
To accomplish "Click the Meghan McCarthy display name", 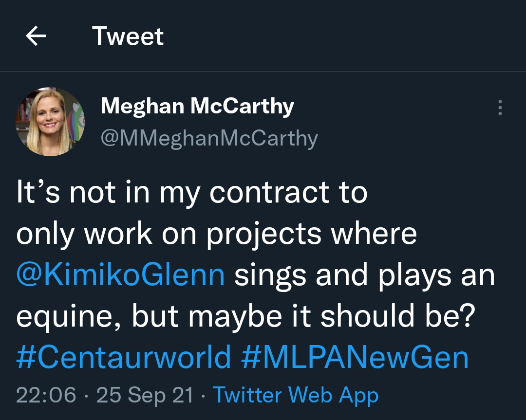I will (x=197, y=106).
